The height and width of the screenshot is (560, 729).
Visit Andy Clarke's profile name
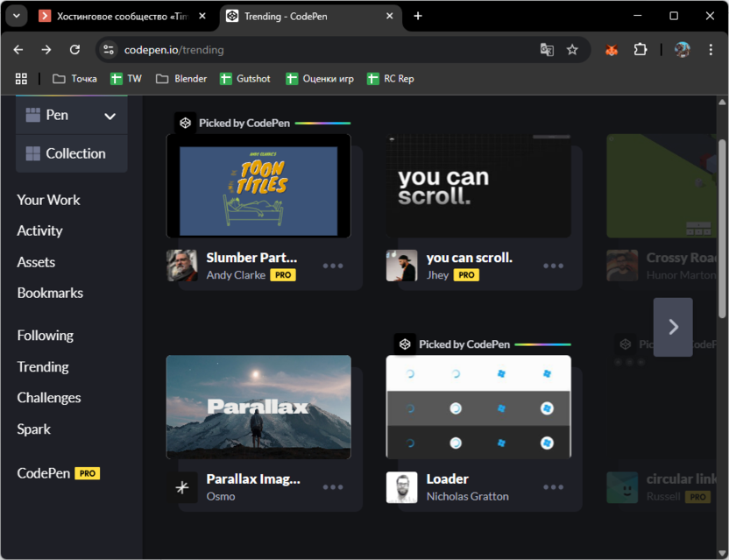[236, 275]
